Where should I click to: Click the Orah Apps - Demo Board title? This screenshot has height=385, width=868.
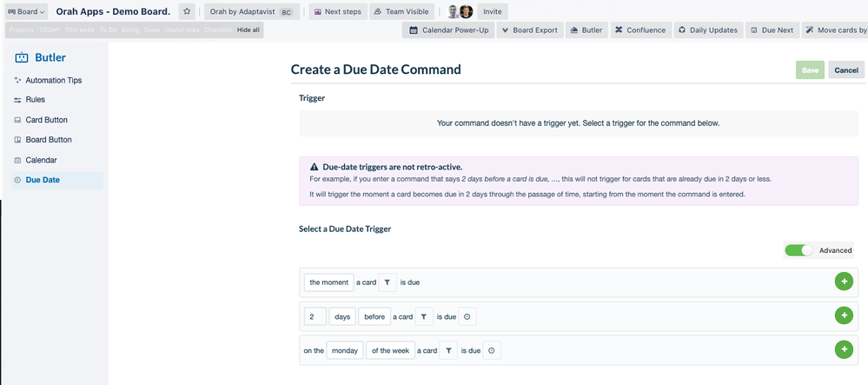(x=113, y=11)
